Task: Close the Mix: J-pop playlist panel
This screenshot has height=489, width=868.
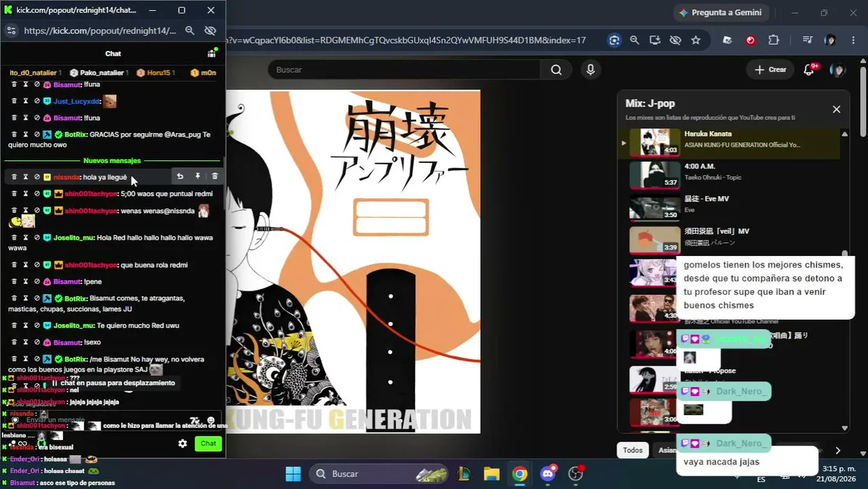Action: tap(836, 109)
